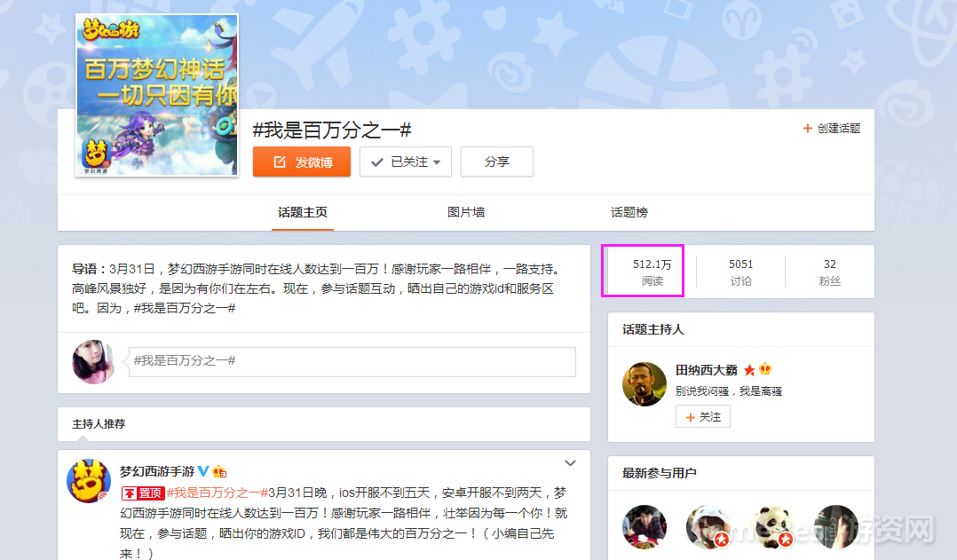Viewport: 957px width, 560px height.
Task: Click the user avatar beside input field
Action: pos(93,362)
